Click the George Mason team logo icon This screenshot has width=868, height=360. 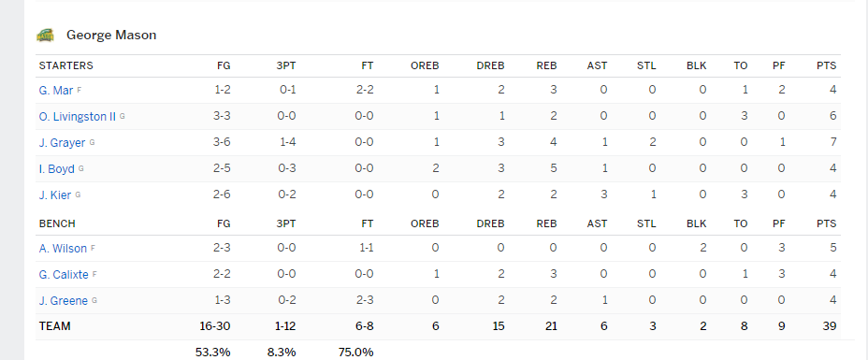click(46, 36)
